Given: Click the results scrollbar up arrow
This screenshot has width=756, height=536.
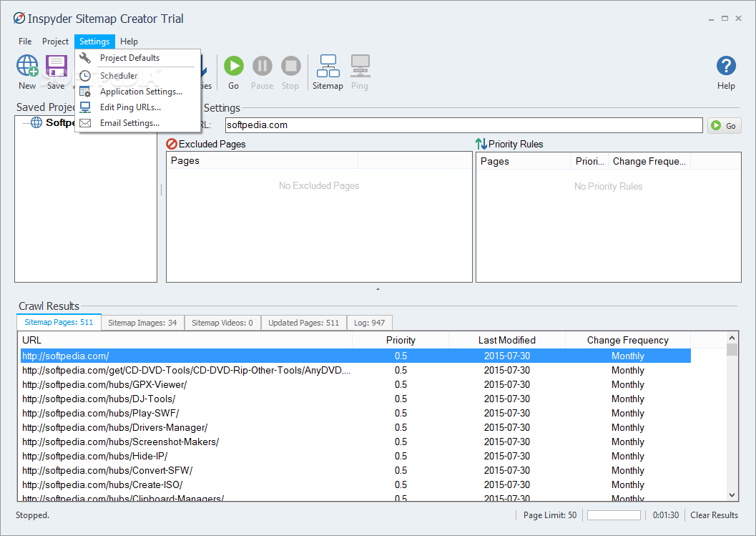Looking at the screenshot, I should point(732,338).
